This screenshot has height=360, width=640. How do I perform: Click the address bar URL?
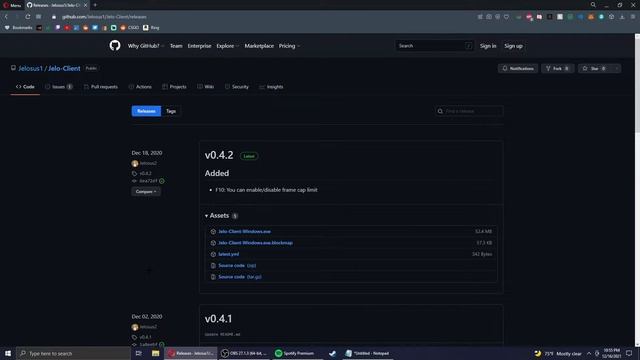[104, 17]
